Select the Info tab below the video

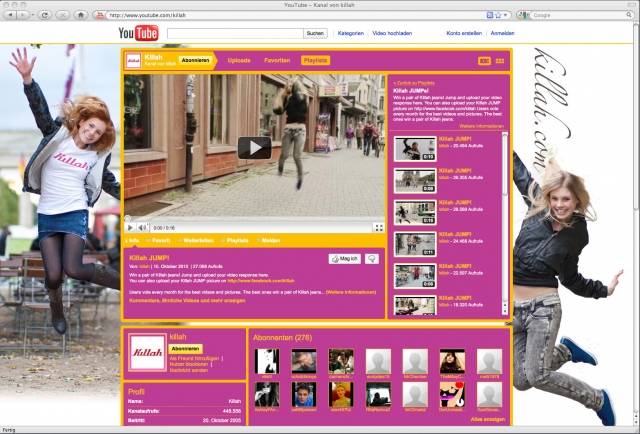[x=132, y=240]
